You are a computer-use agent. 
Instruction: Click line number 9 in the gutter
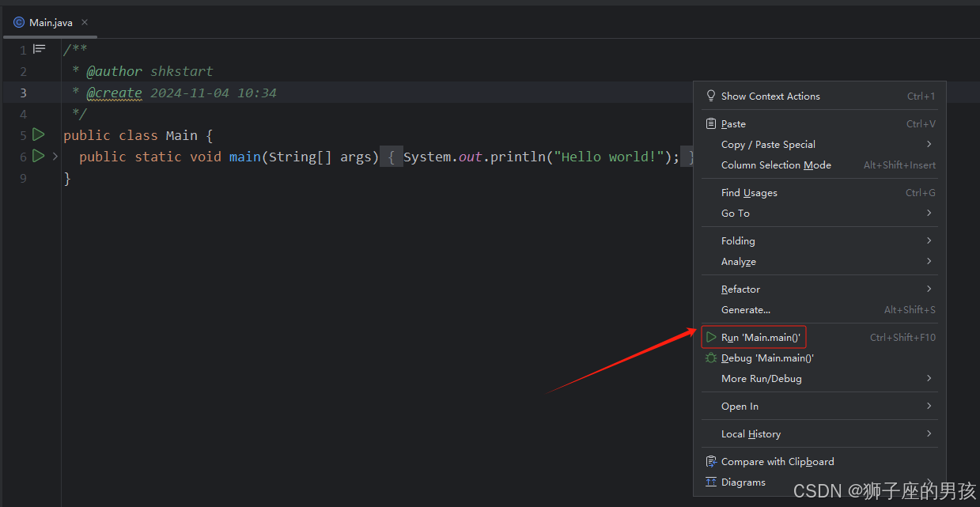coord(23,178)
